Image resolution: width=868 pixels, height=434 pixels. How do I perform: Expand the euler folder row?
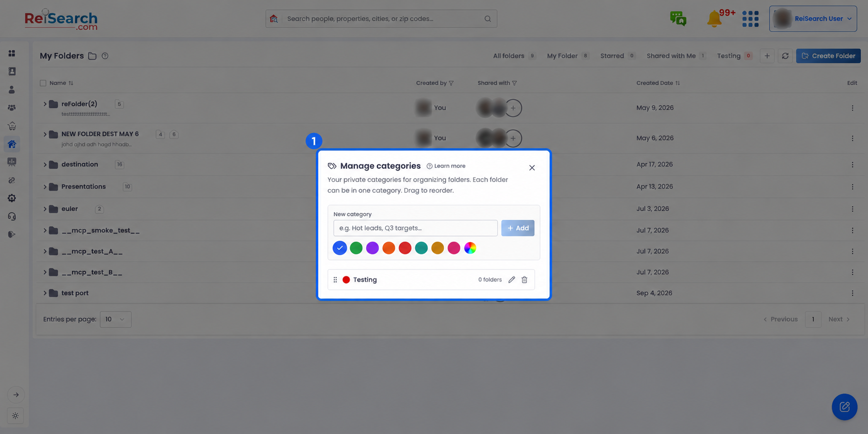point(45,209)
